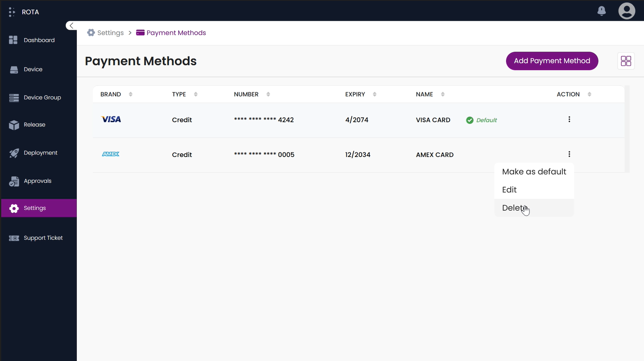
Task: Click the Device Group sidebar icon
Action: [x=14, y=97]
